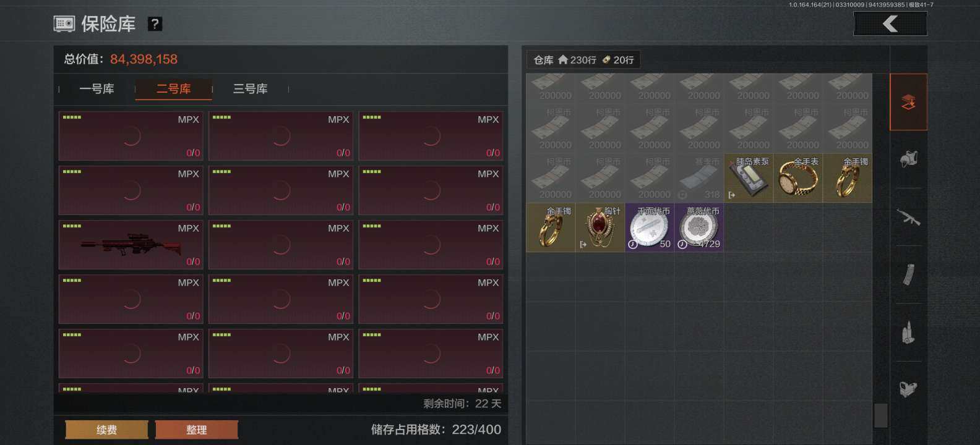980x445 pixels.
Task: Select the 胸针 brooch item
Action: point(600,227)
